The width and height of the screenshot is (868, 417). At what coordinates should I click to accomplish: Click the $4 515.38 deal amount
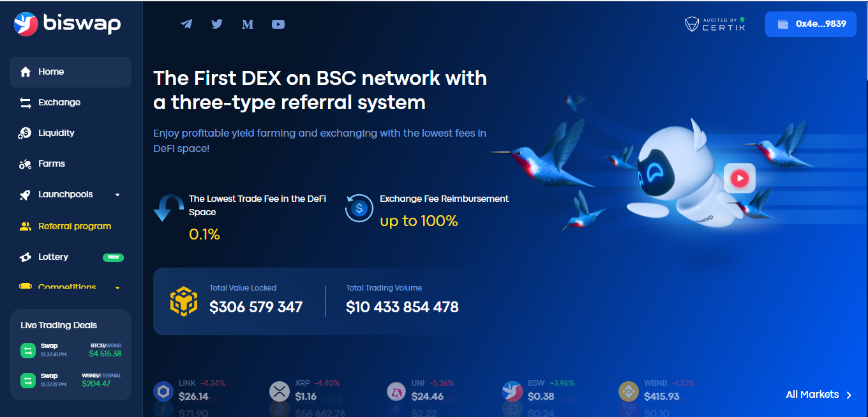(x=105, y=354)
